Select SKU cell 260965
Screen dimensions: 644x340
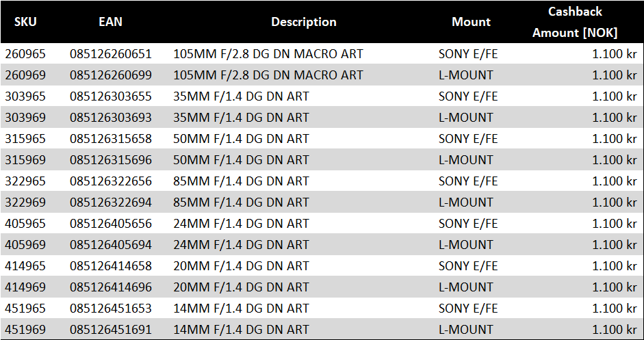tap(25, 54)
